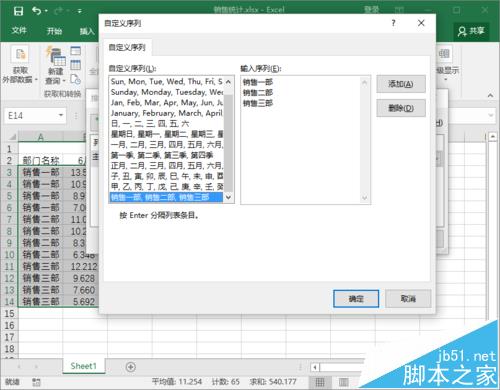Select the Jan, Feb, Mar list entry
This screenshot has width=500, height=390.
tap(167, 102)
